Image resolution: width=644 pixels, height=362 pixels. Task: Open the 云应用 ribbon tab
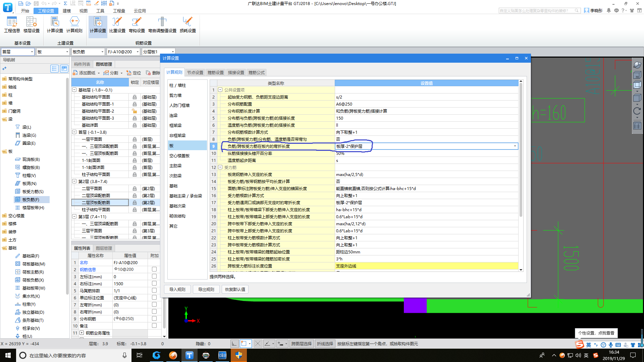click(140, 11)
